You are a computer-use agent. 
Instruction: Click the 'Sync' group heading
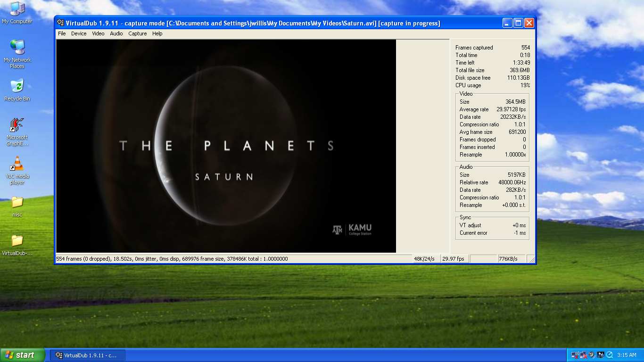click(x=465, y=217)
